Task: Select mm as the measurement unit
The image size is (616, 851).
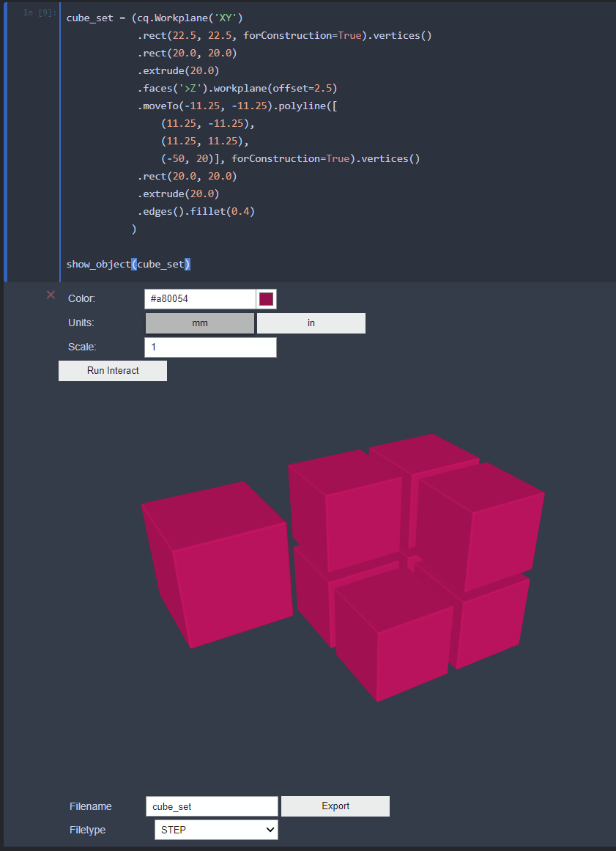Action: [199, 323]
